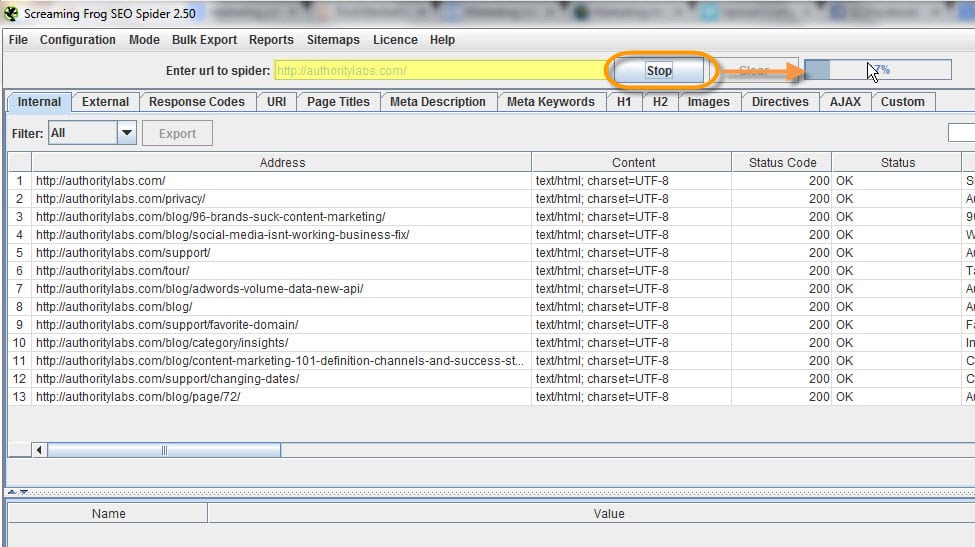Viewport: 975px width, 547px height.
Task: Select the blog/page/72/ URL
Action: [x=138, y=397]
